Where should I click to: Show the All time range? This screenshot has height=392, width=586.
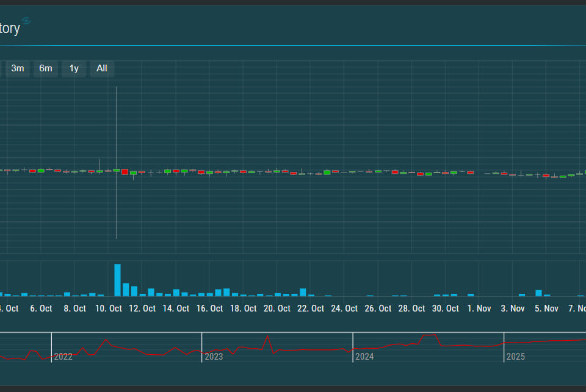102,68
